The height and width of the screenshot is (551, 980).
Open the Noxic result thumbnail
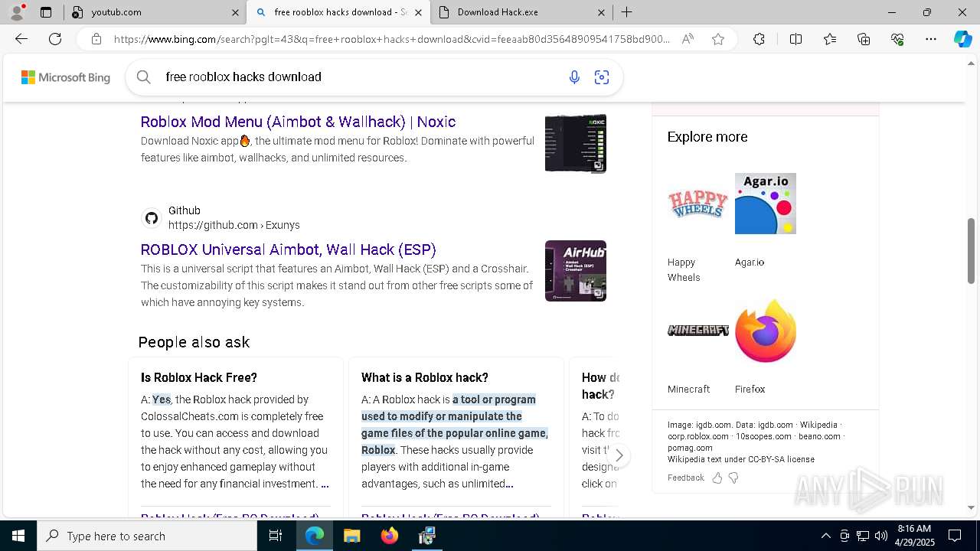(576, 143)
